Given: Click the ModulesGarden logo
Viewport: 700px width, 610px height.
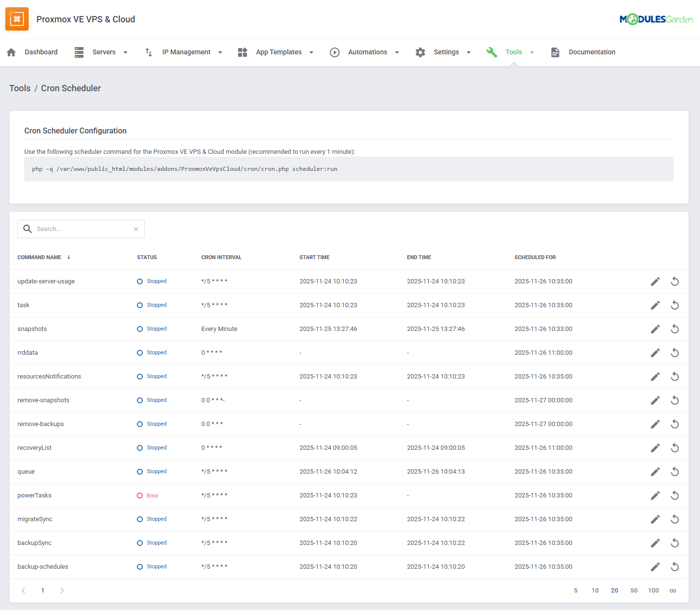Looking at the screenshot, I should (656, 19).
